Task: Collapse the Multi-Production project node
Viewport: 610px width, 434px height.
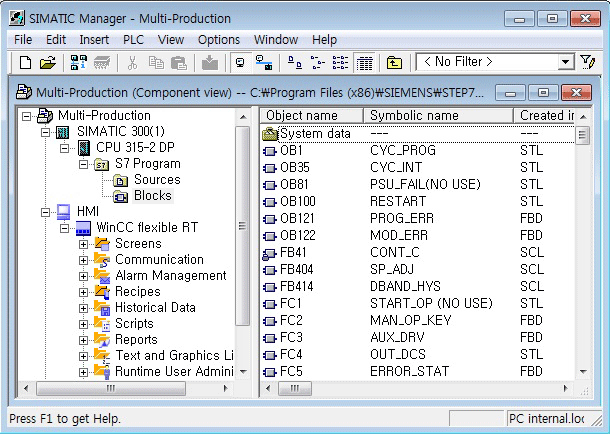Action: click(26, 116)
